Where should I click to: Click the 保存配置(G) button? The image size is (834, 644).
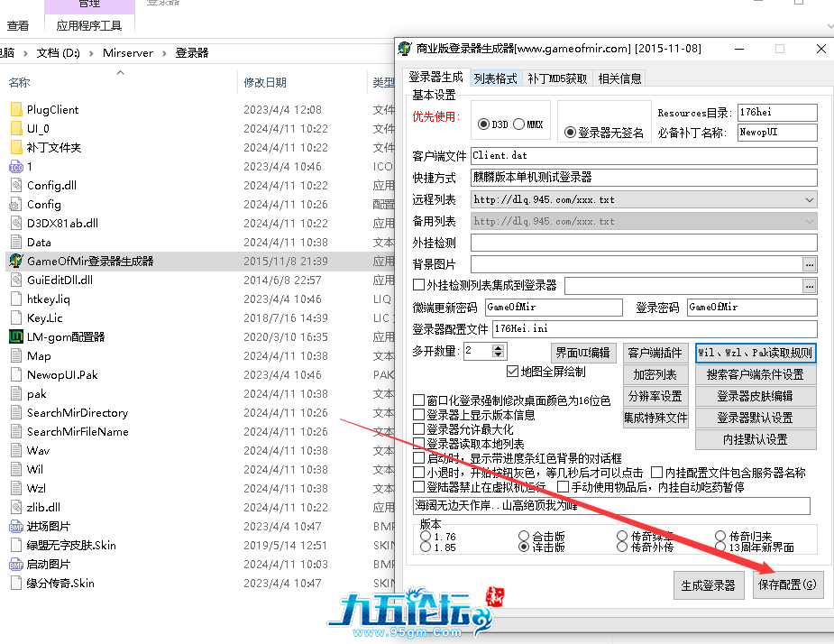click(787, 584)
